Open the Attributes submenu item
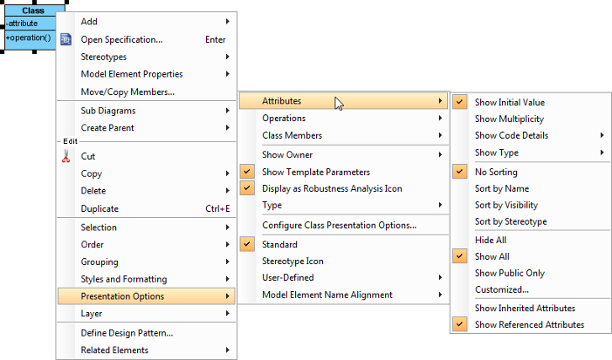Image resolution: width=612 pixels, height=360 pixels. [343, 101]
